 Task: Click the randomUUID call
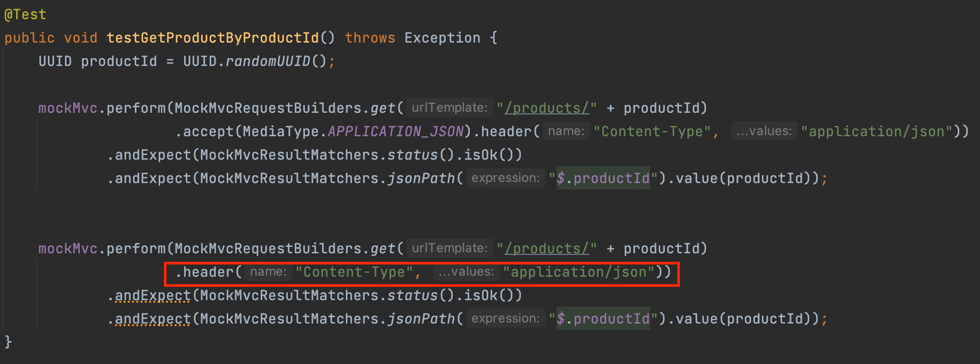[x=268, y=61]
